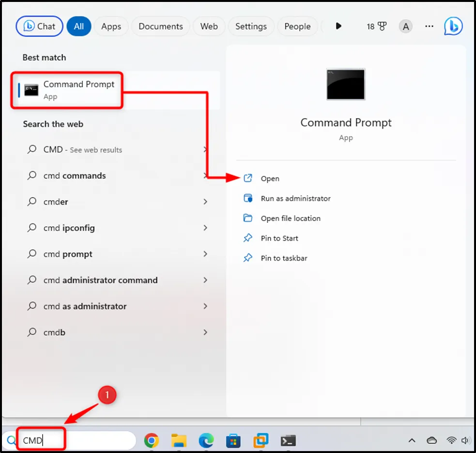Viewport: 476px width, 453px height.
Task: Pin Command Prompt to taskbar
Action: [284, 258]
